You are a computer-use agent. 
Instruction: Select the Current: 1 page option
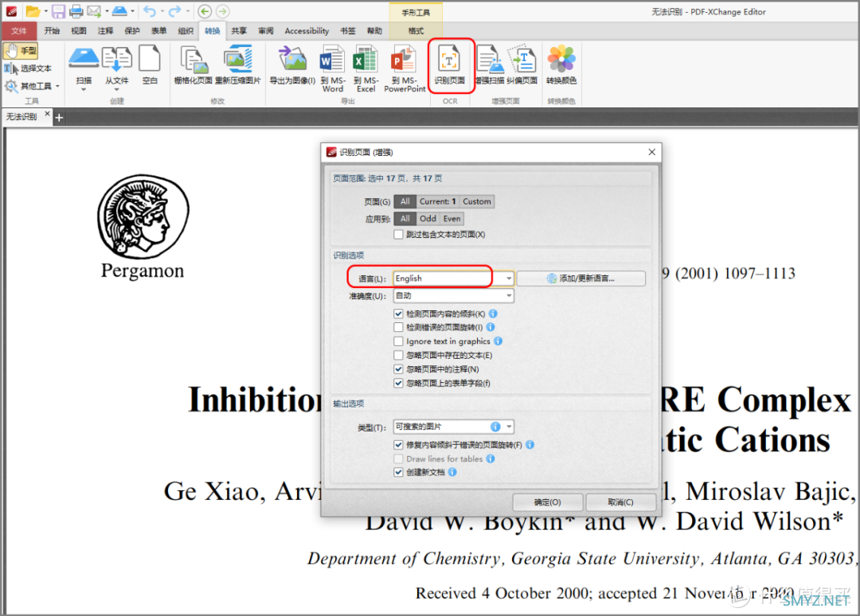(x=437, y=201)
